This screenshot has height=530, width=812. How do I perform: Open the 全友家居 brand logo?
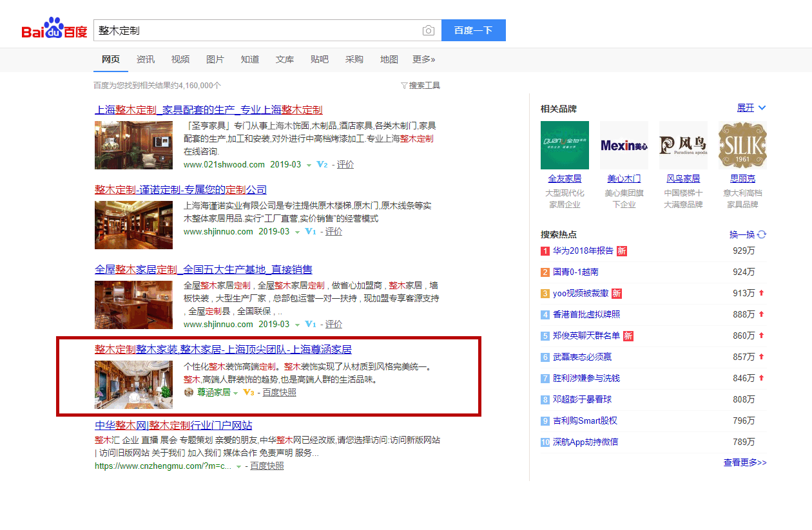tap(565, 145)
